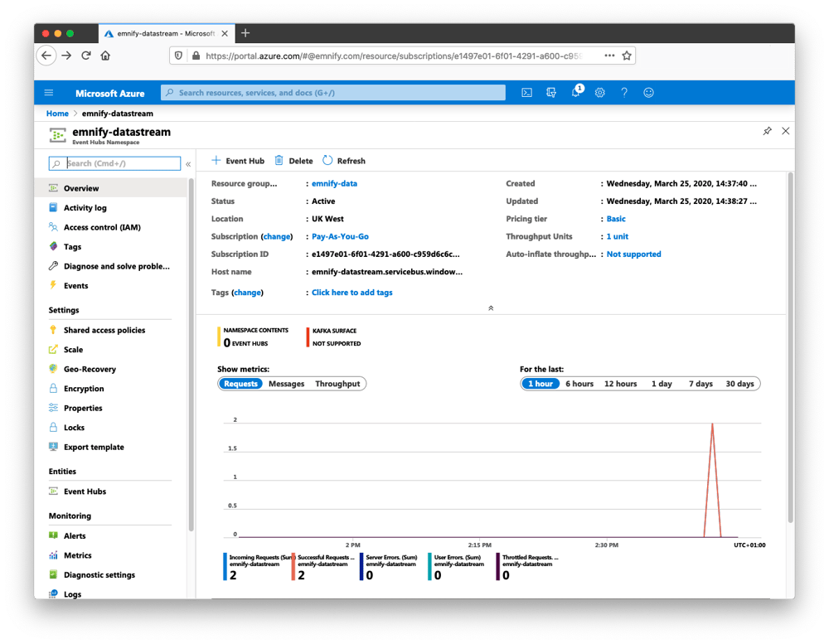Go to Home in the breadcrumb
This screenshot has width=829, height=644.
pos(57,114)
